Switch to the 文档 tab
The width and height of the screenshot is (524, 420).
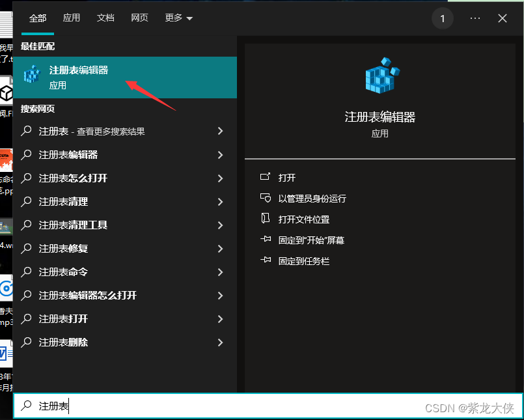pyautogui.click(x=105, y=18)
